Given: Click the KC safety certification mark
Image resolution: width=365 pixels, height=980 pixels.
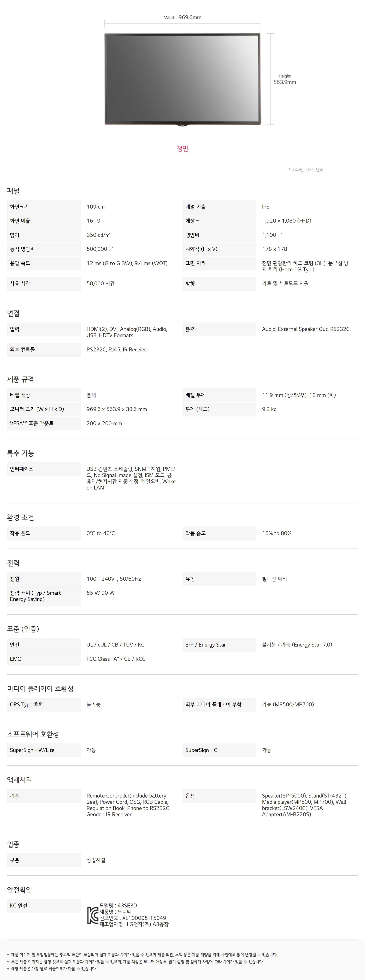Looking at the screenshot, I should pyautogui.click(x=92, y=915).
